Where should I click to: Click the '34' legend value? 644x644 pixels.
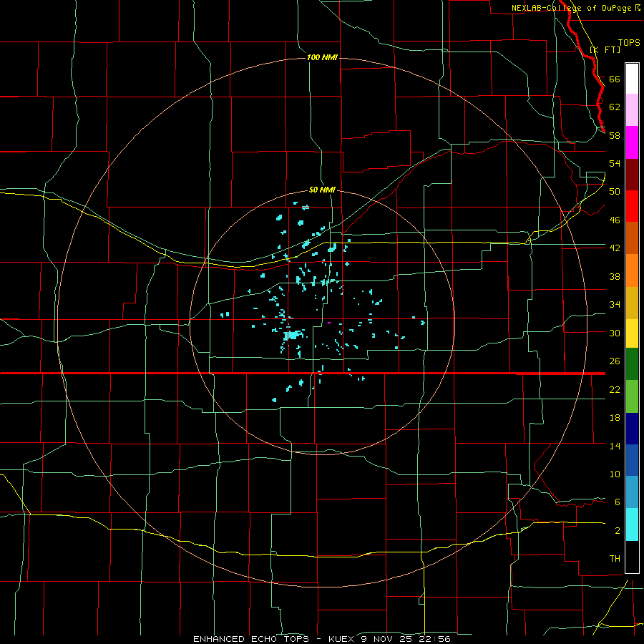(x=615, y=305)
